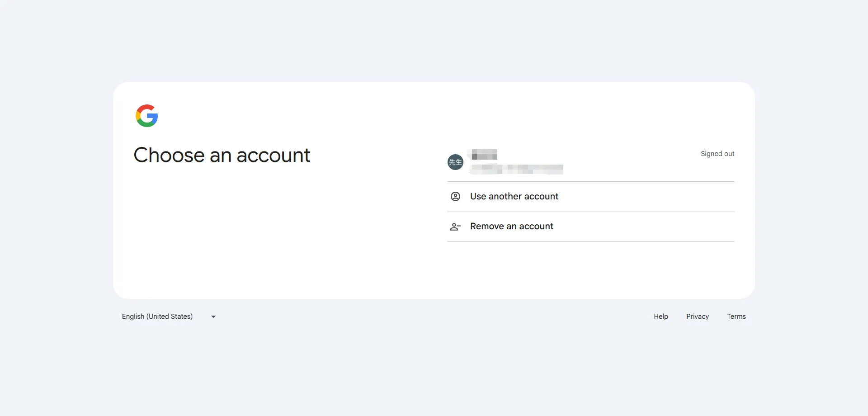Click the Google logo
The height and width of the screenshot is (416, 868).
point(146,116)
